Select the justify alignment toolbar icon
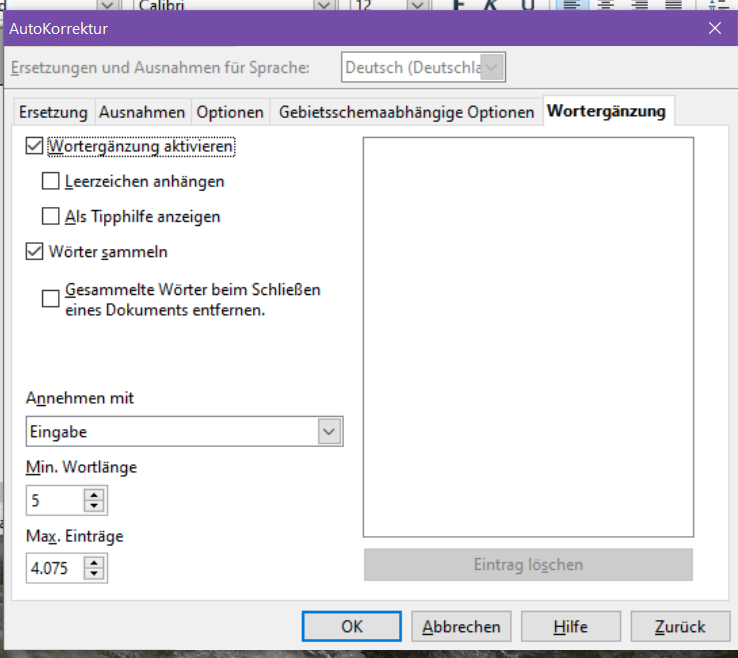The height and width of the screenshot is (658, 738). point(673,5)
